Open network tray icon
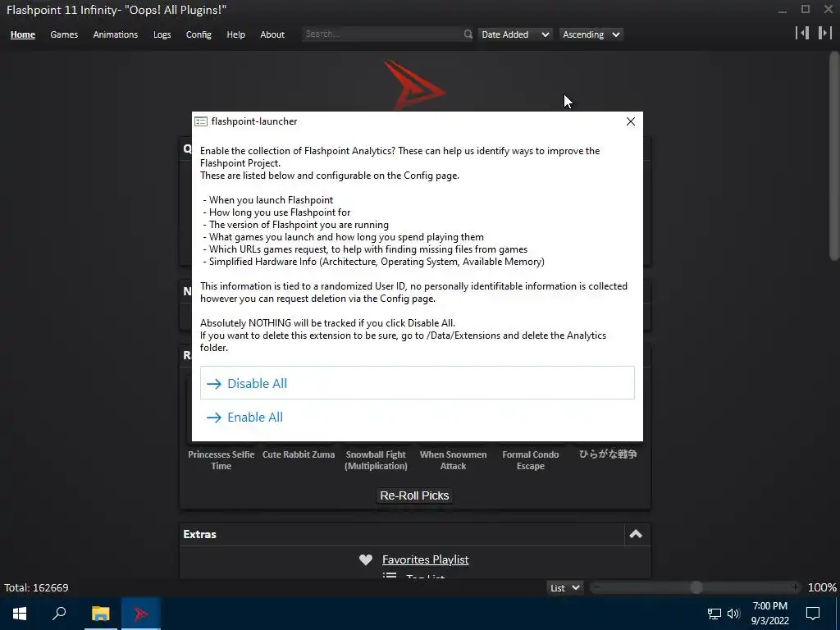 (x=714, y=614)
